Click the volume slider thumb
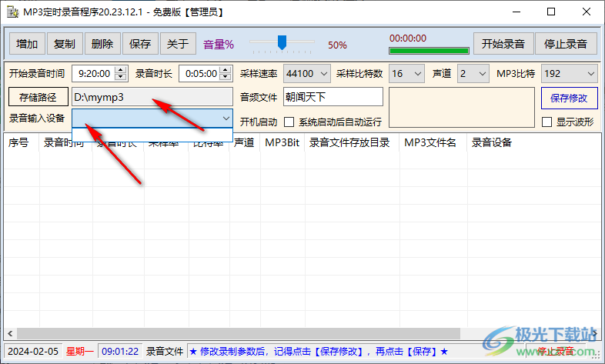This screenshot has width=605, height=364. click(282, 42)
